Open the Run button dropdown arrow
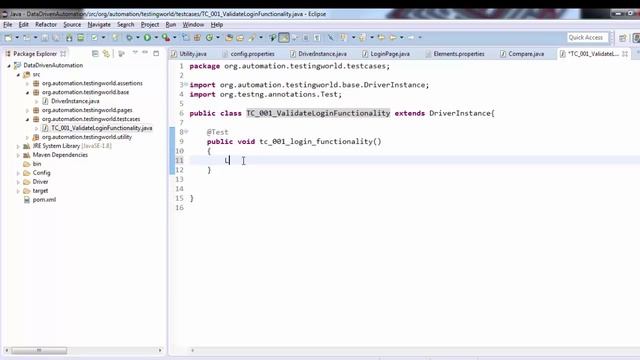Image resolution: width=640 pixels, height=360 pixels. (x=156, y=38)
